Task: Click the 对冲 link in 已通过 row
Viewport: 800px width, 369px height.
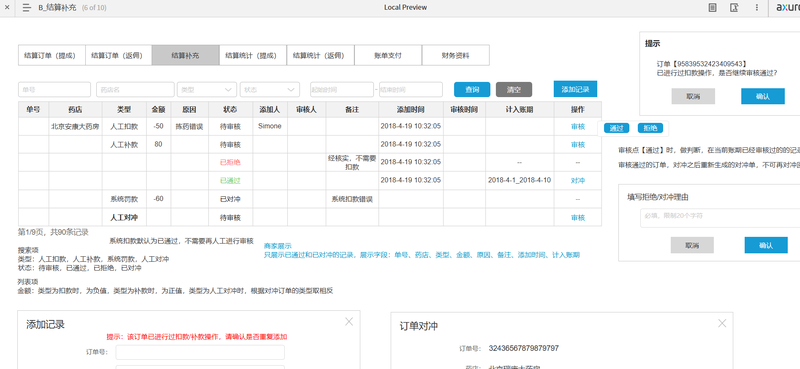Action: [x=578, y=181]
